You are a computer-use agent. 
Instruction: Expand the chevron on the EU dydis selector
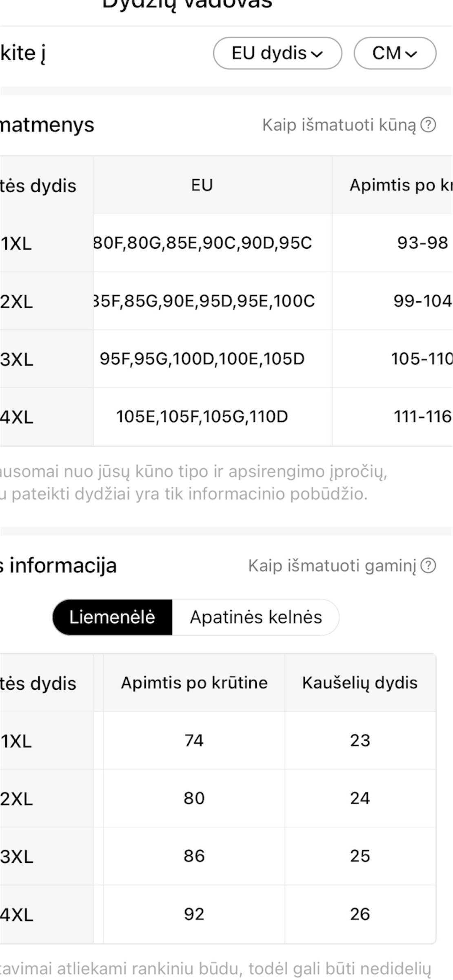point(318,53)
